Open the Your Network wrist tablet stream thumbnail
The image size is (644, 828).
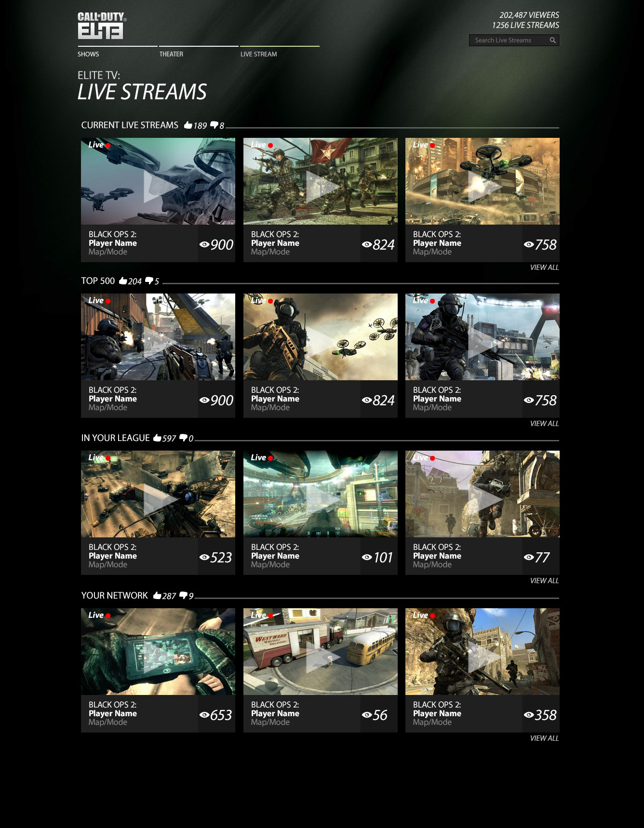point(158,652)
